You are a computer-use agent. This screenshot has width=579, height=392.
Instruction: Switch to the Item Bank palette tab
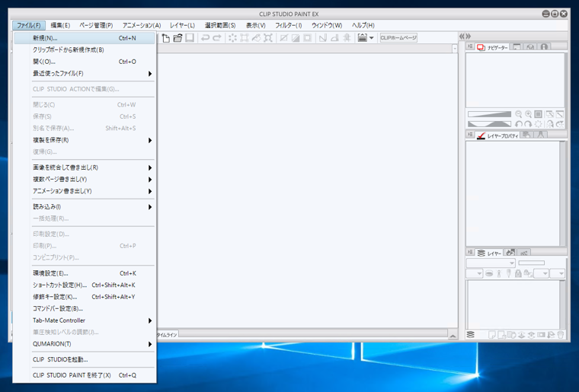[531, 47]
